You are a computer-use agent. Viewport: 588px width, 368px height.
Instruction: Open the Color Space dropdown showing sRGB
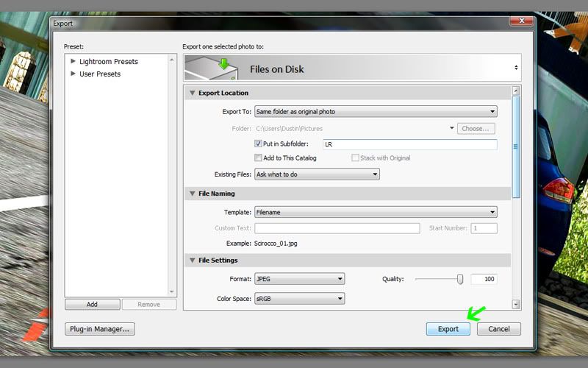click(x=300, y=299)
